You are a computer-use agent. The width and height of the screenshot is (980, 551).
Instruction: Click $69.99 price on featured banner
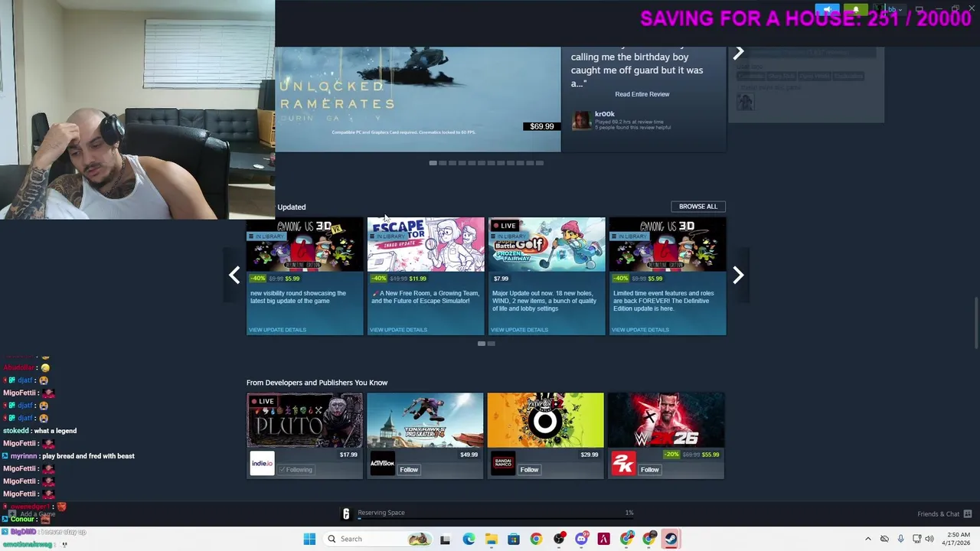[x=542, y=126]
